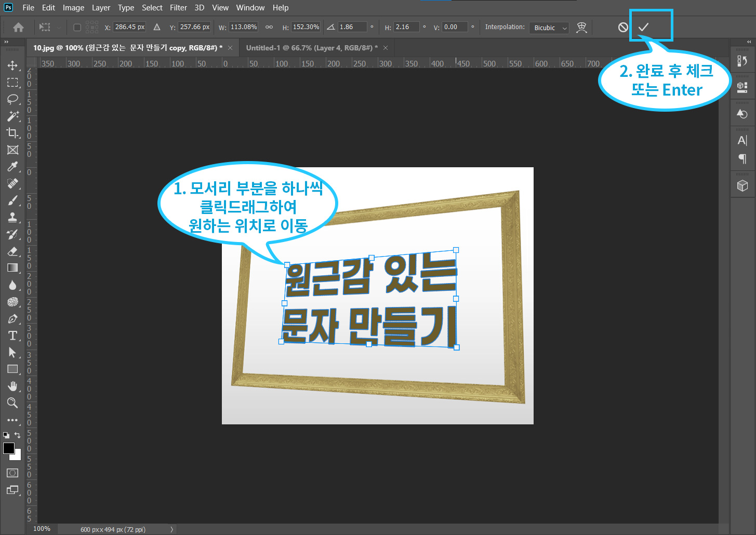This screenshot has height=535, width=756.
Task: Click the height percentage field
Action: 306,27
